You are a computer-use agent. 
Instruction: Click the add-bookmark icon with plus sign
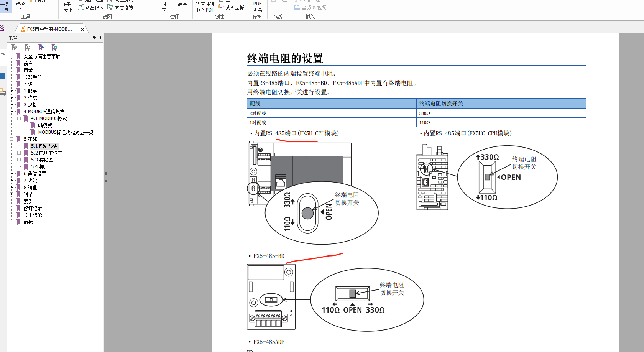(x=28, y=48)
